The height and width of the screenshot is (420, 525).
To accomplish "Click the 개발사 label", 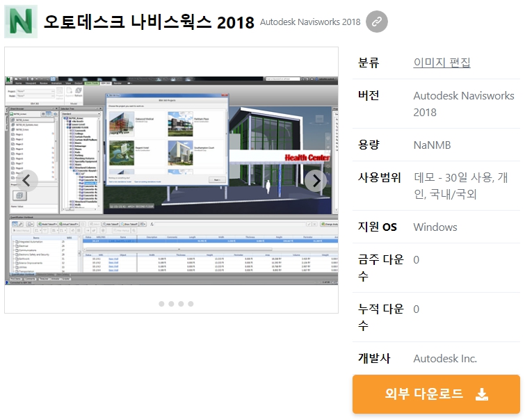I will point(374,358).
